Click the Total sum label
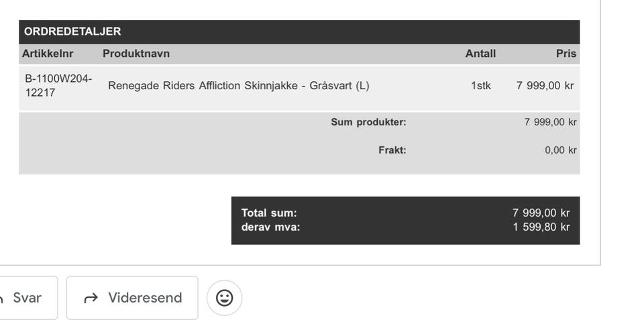644x328 pixels. 269,213
